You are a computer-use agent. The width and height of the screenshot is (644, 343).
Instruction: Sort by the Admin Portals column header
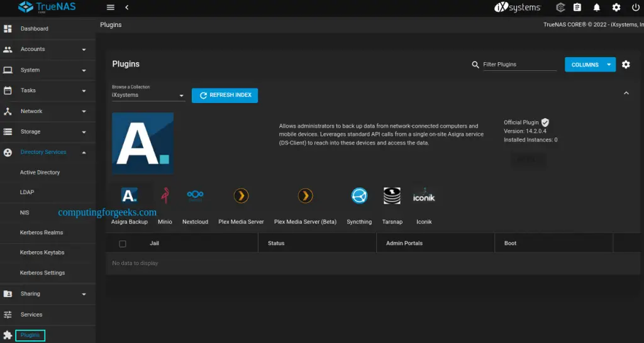point(404,243)
